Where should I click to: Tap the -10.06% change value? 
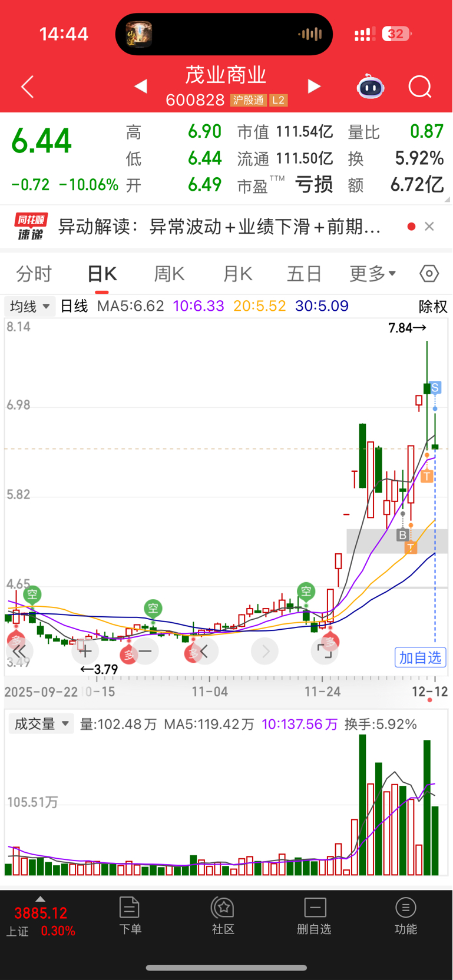[x=88, y=185]
